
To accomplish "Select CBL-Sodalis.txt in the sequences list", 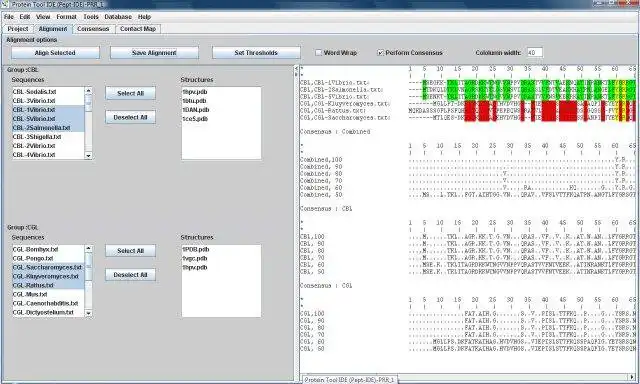I will (x=48, y=92).
